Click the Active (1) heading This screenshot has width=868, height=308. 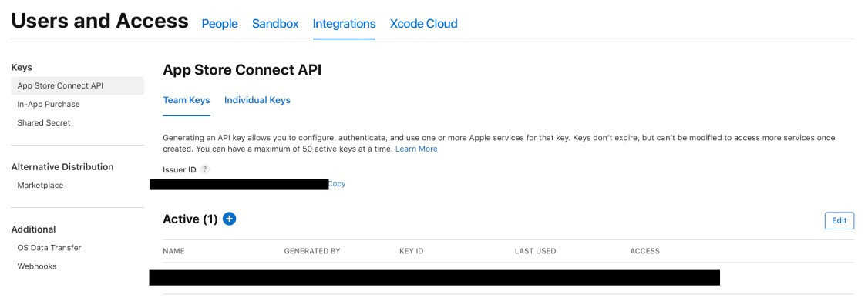coord(190,219)
